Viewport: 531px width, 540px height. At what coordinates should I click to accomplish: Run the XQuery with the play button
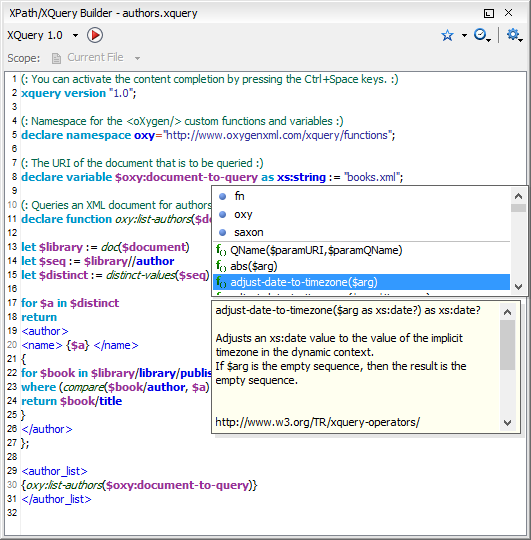[95, 35]
